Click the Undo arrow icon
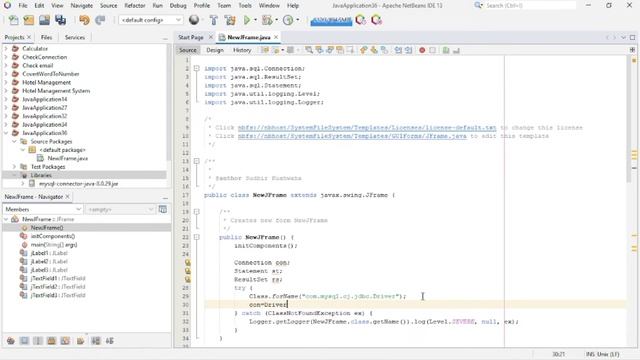 pyautogui.click(x=84, y=20)
